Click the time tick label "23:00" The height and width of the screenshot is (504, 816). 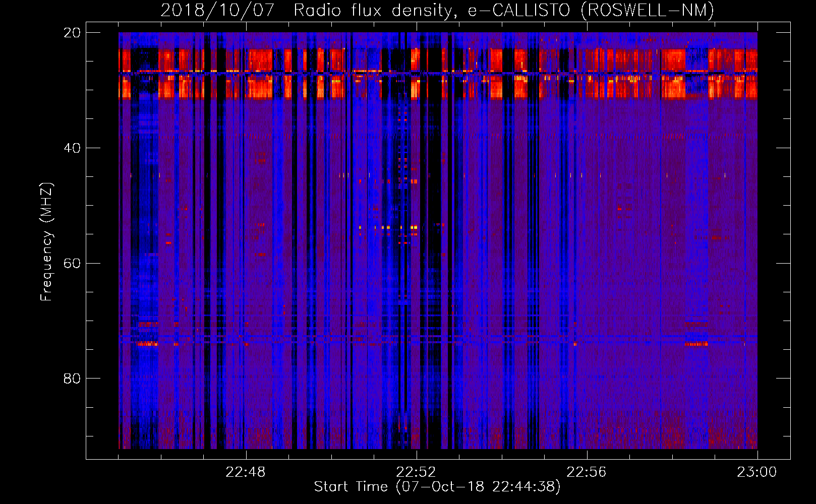click(757, 472)
